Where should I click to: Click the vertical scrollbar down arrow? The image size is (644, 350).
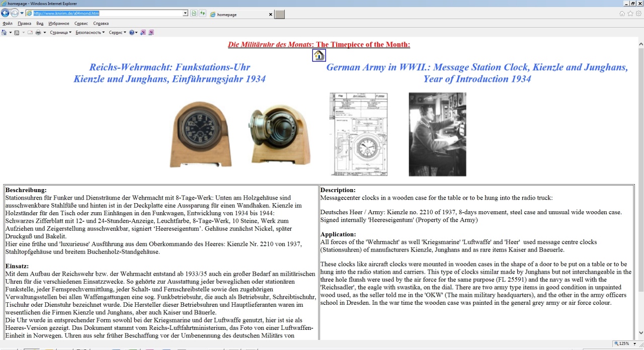[x=640, y=332]
